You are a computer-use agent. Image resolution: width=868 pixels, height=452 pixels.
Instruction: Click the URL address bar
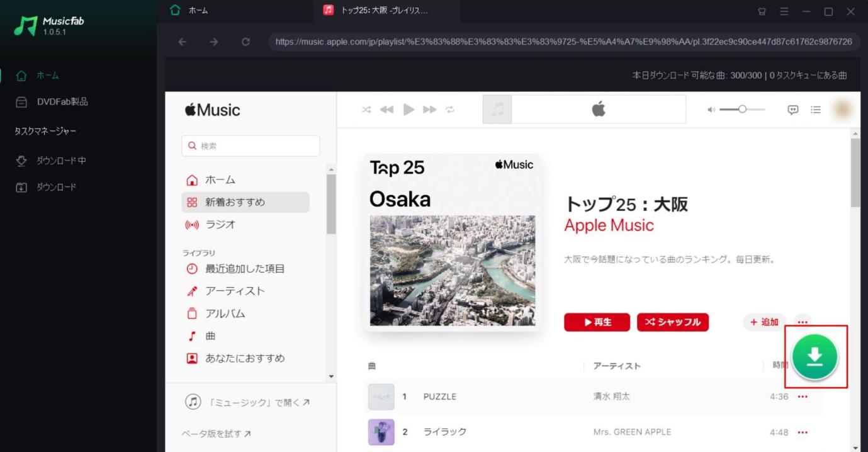tap(563, 42)
